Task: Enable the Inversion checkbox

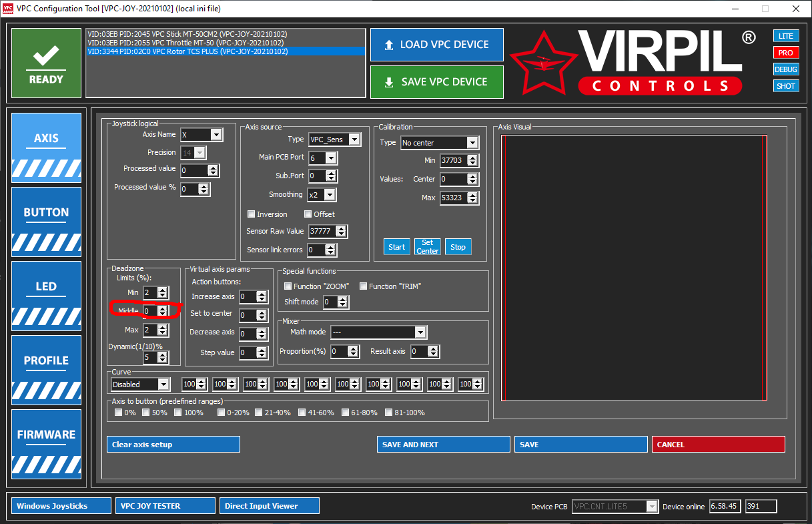Action: (252, 214)
